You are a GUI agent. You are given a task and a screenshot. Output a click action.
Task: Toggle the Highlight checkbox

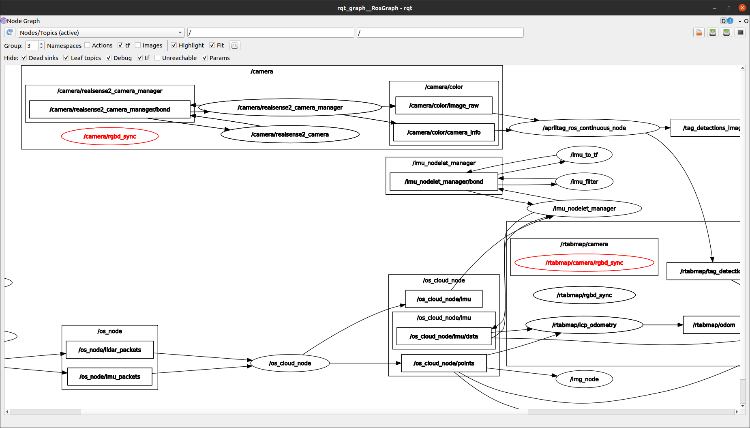[x=174, y=46]
